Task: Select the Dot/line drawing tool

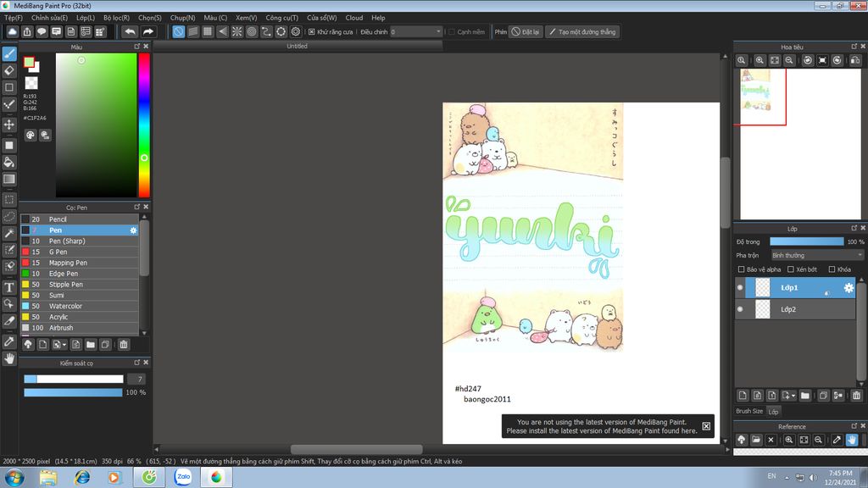Action: [x=9, y=104]
